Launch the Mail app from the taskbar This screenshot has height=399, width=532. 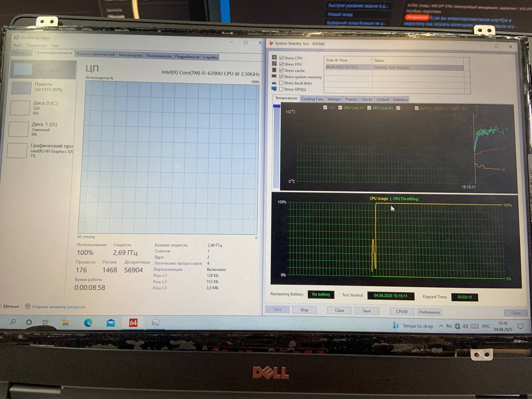[x=111, y=323]
